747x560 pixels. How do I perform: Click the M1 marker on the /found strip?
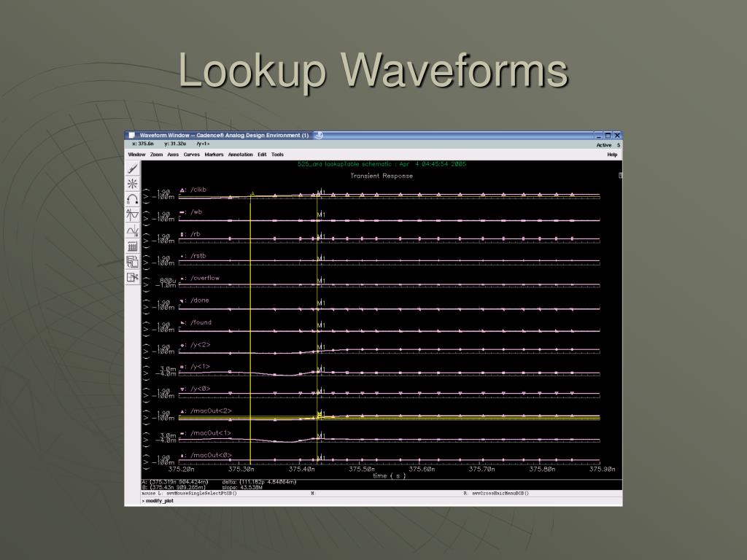321,325
